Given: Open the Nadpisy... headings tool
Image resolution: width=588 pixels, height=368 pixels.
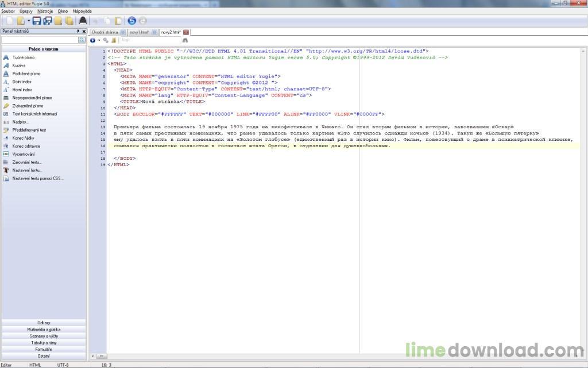Looking at the screenshot, I should pyautogui.click(x=20, y=122).
